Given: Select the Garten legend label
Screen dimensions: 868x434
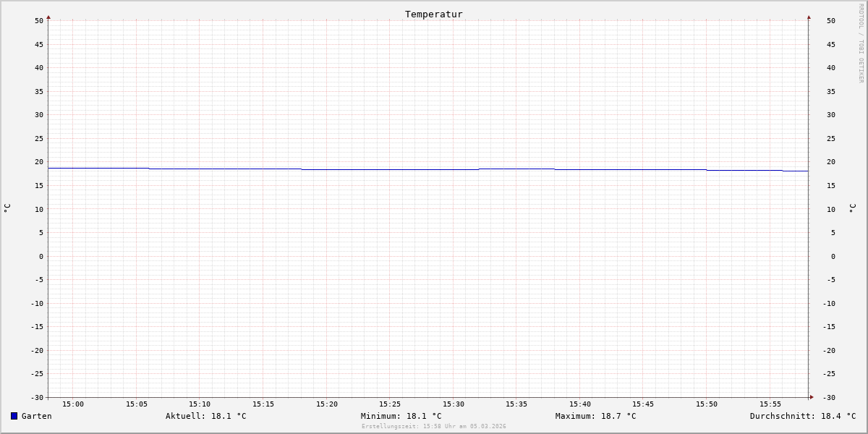Looking at the screenshot, I should pos(36,416).
